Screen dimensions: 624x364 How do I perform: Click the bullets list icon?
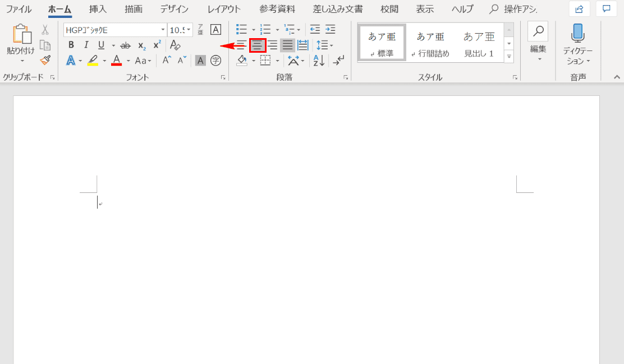click(x=241, y=29)
